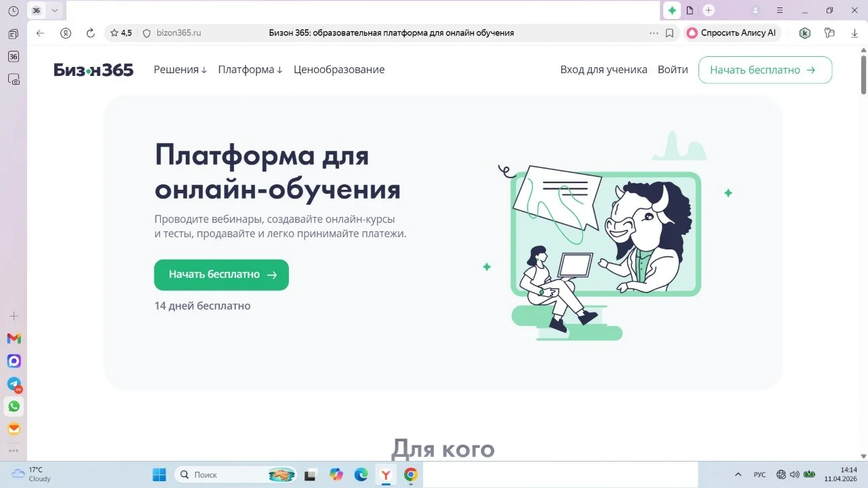Open the Вход для ученика link
This screenshot has width=868, height=488.
click(604, 70)
